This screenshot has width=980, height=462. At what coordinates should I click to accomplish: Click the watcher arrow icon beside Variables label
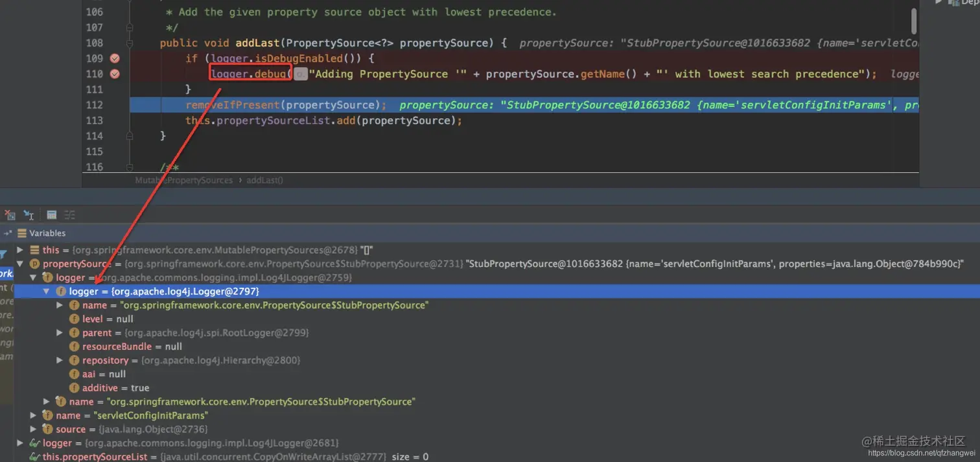pos(8,233)
